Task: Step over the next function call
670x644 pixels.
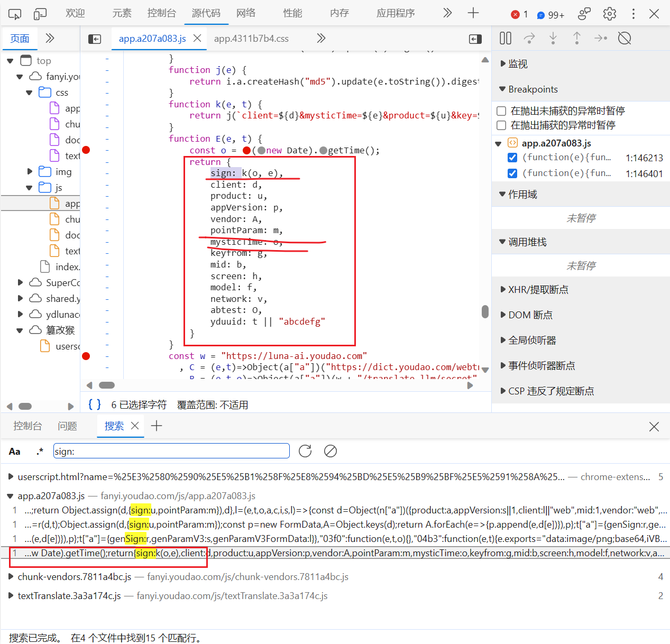Action: 529,38
